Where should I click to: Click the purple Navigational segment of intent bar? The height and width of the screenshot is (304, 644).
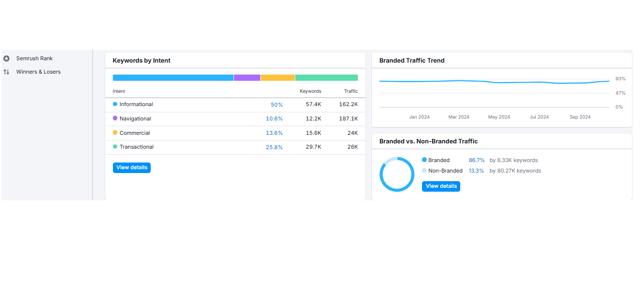[247, 78]
